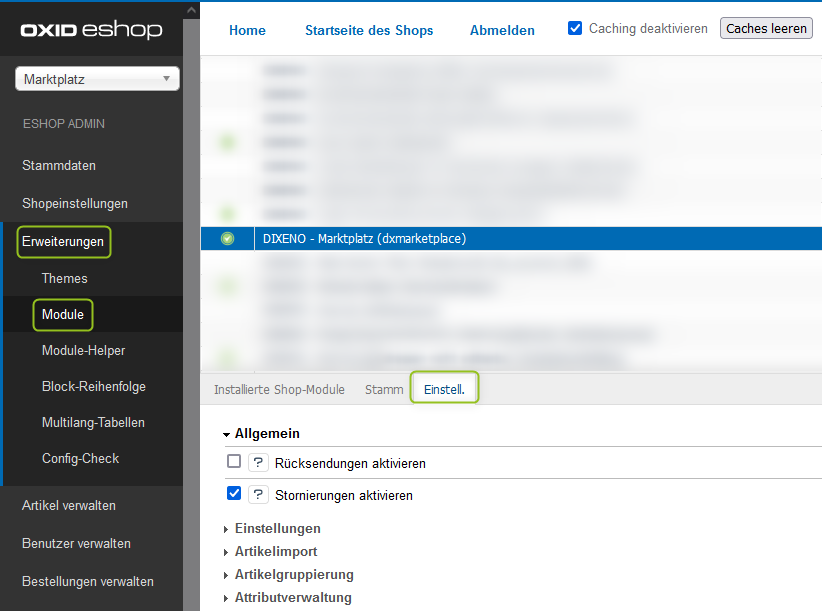Enable the Rücksendungen aktivieren checkbox
This screenshot has width=822, height=611.
234,461
